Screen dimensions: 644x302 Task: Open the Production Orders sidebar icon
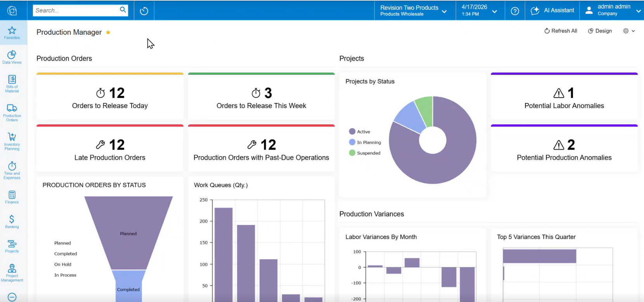click(x=12, y=113)
